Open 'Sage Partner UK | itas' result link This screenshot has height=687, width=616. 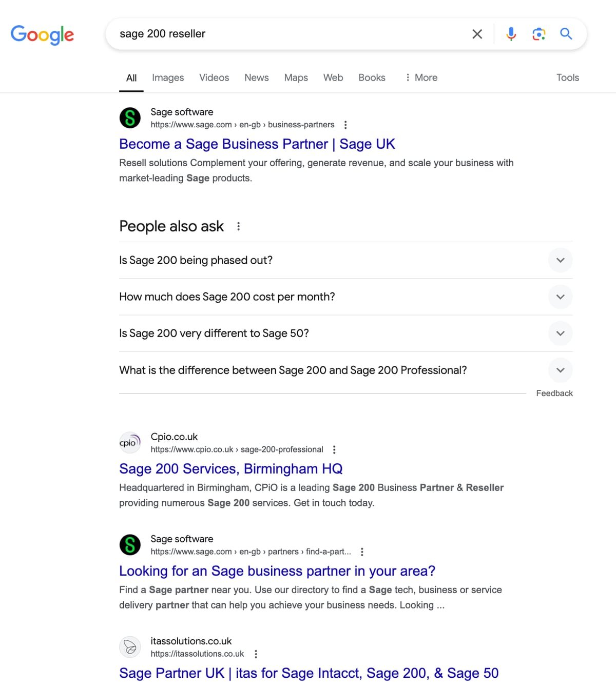(x=309, y=673)
